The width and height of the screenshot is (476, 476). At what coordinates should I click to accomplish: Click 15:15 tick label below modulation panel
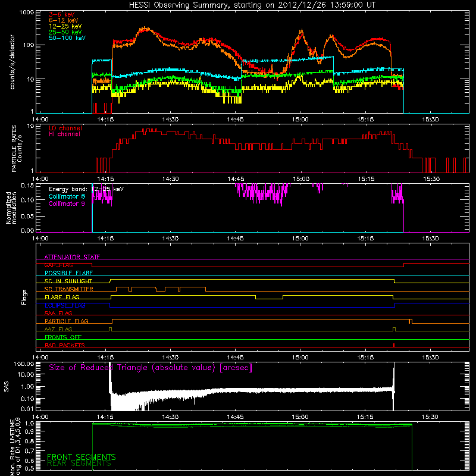pos(365,239)
